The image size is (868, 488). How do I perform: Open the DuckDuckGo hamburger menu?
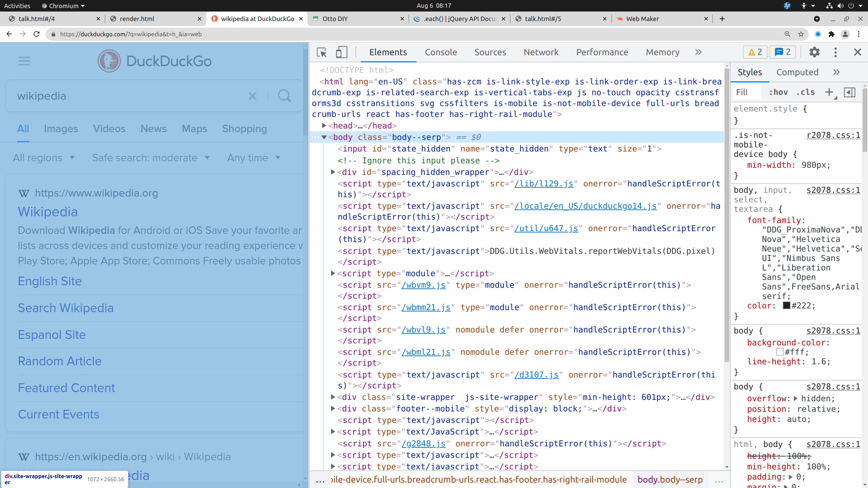click(24, 61)
